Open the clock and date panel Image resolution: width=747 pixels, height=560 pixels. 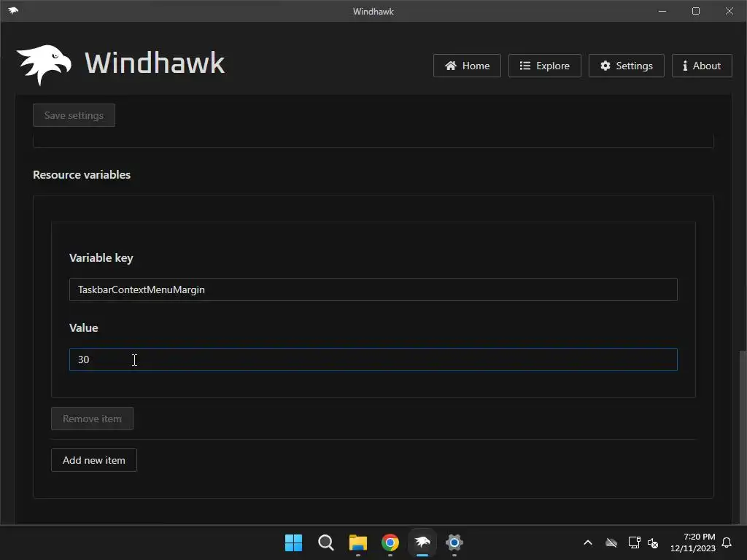(693, 542)
